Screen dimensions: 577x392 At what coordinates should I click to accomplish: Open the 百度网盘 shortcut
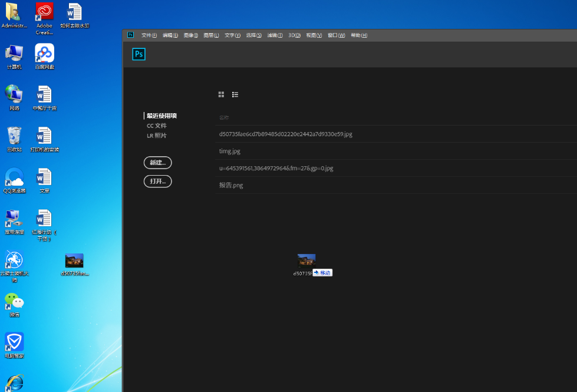45,57
